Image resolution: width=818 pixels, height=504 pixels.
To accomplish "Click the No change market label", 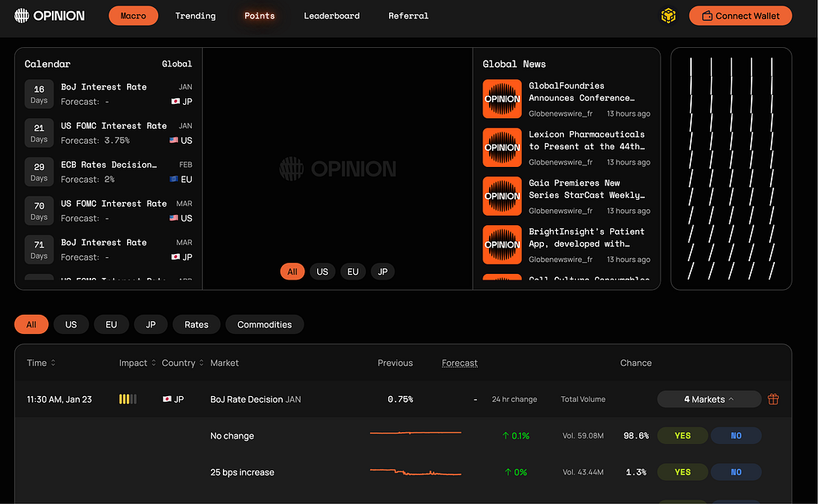I will pos(232,435).
